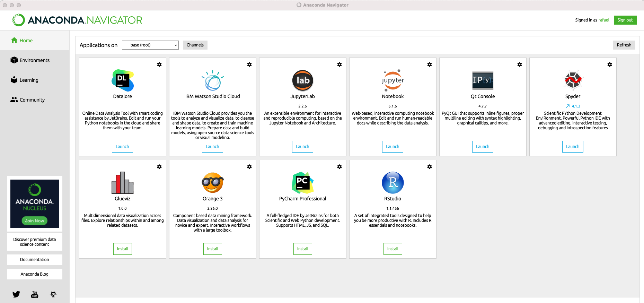Click the Orange 3 version 3.26.0
Screen dimensions: 644x303
click(x=212, y=208)
